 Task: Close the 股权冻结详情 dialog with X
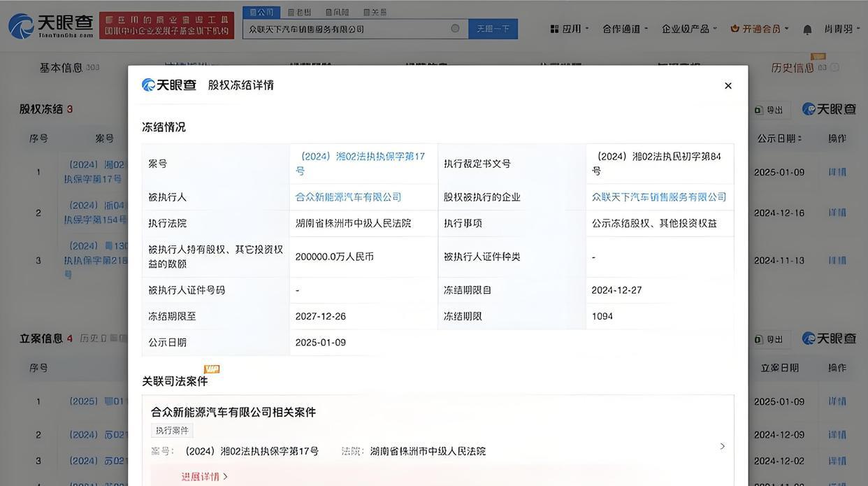pyautogui.click(x=728, y=85)
